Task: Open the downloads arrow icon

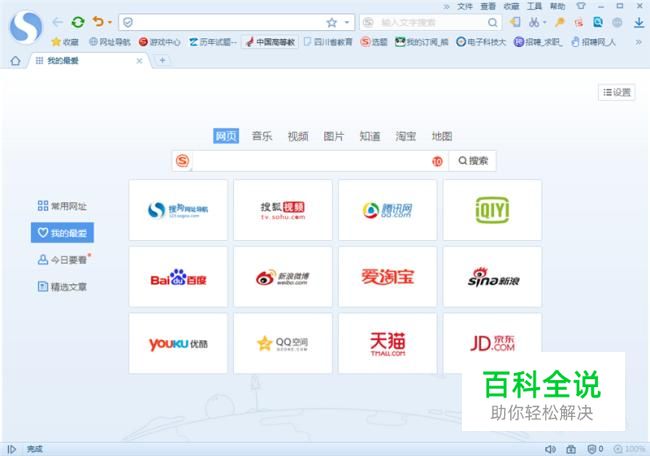Action: pyautogui.click(x=639, y=22)
